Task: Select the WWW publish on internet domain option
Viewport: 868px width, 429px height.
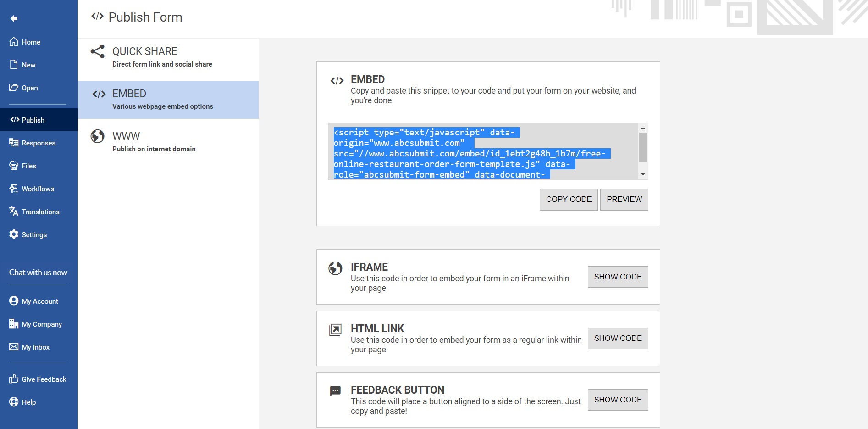Action: tap(168, 142)
